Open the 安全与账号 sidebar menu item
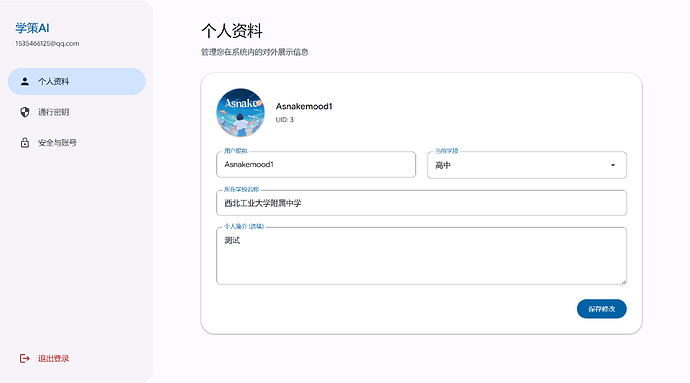Screen dimensions: 690x383 point(77,143)
